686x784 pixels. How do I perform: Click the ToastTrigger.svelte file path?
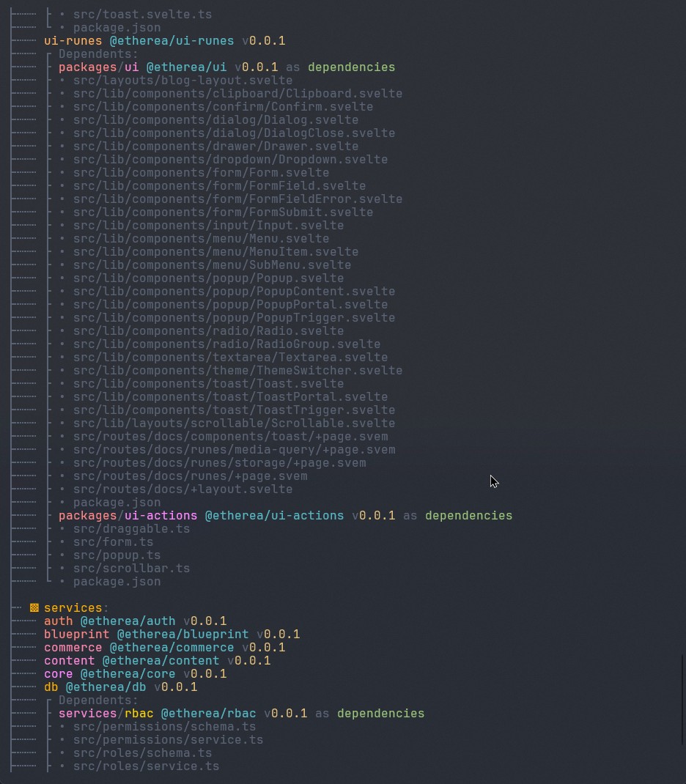pos(234,410)
